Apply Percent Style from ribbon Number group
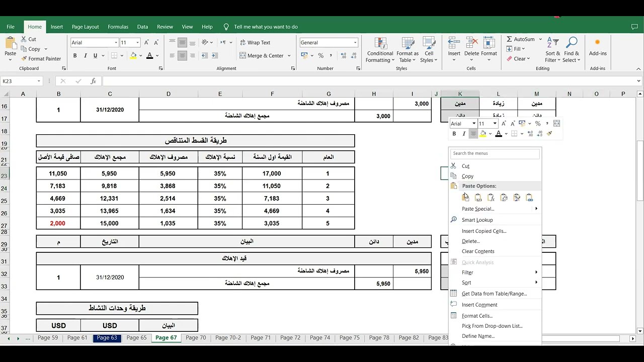The width and height of the screenshot is (644, 362). [320, 56]
